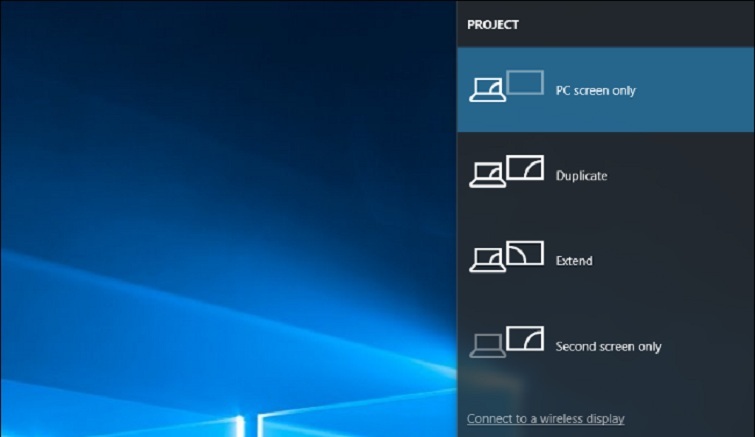This screenshot has width=755, height=437.
Task: Click the monitor icon in the Extend row
Action: pos(524,253)
